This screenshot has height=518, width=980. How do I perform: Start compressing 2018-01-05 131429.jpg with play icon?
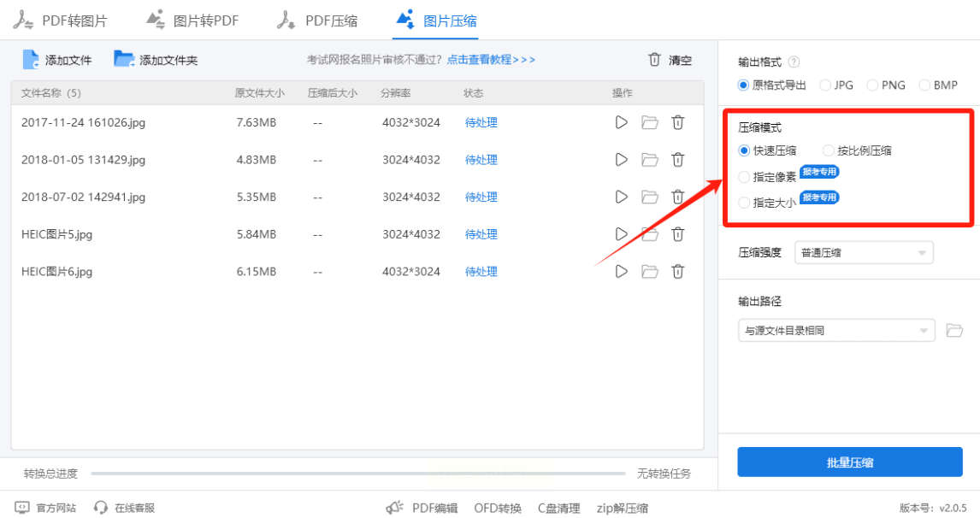point(621,159)
